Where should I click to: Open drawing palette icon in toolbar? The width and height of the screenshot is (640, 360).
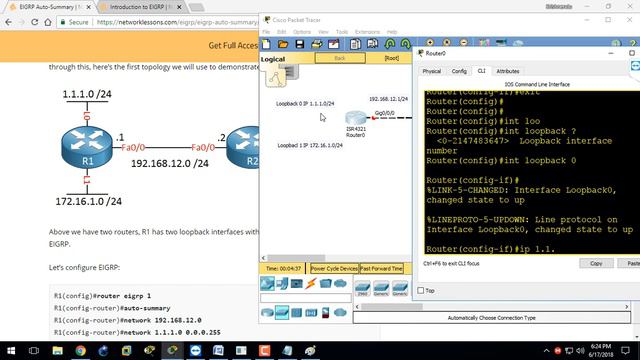[484, 42]
